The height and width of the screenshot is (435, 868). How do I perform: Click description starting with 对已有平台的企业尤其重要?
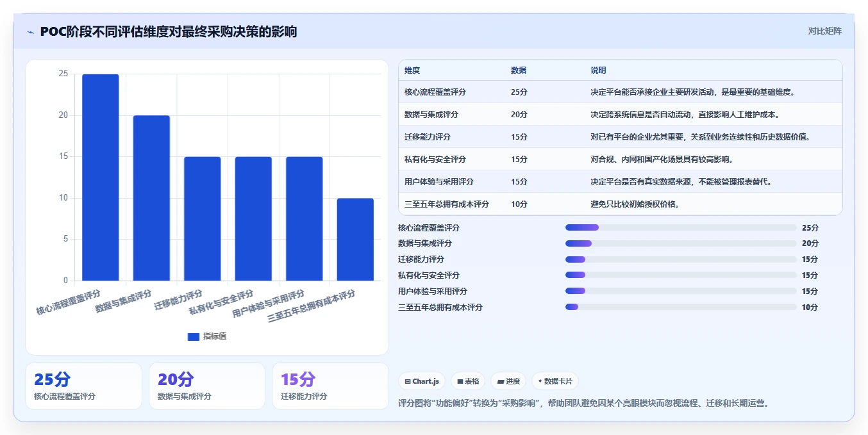pyautogui.click(x=701, y=137)
